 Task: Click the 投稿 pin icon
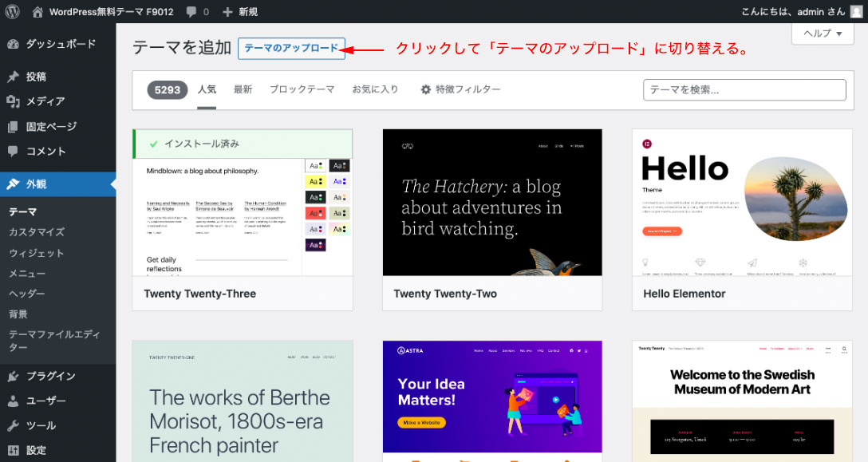[x=14, y=77]
